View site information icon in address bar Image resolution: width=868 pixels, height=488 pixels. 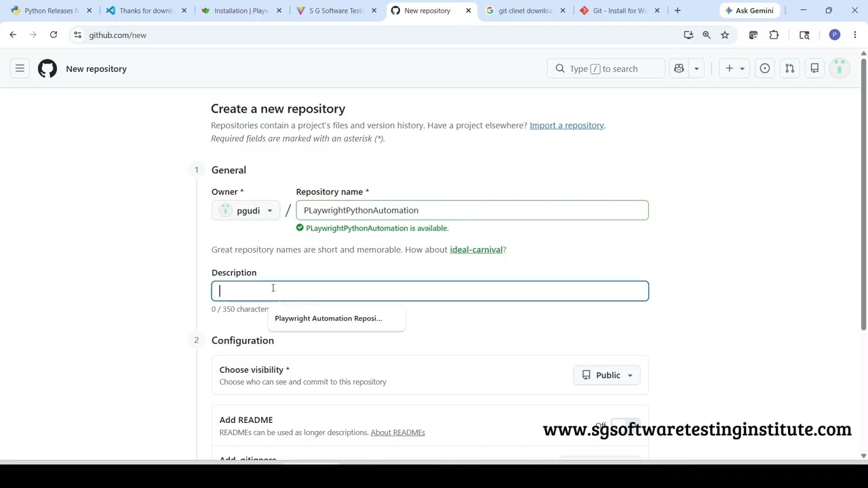point(77,35)
